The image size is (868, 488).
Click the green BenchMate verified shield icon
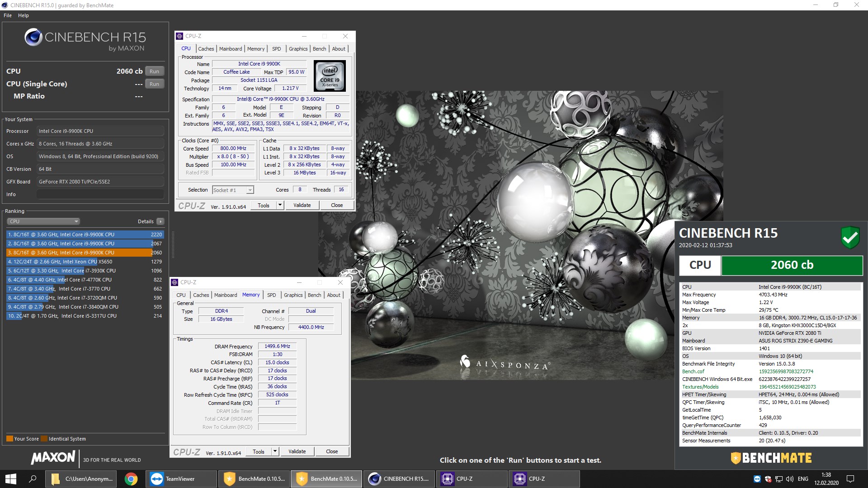point(850,237)
